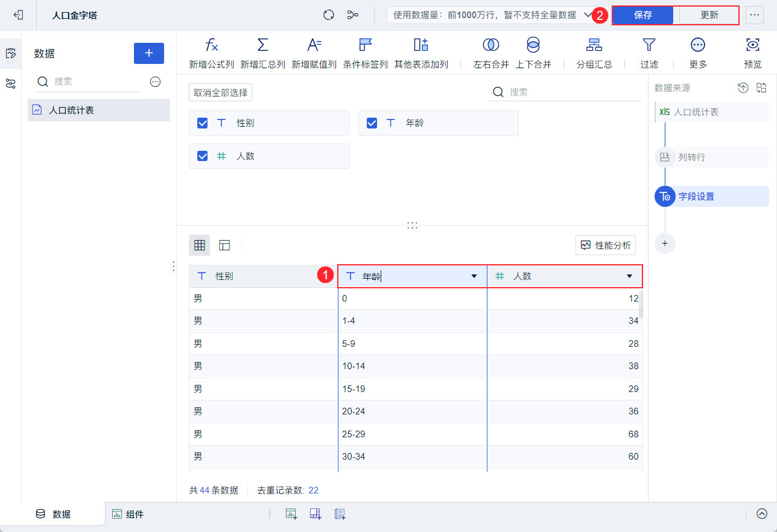777x532 pixels.
Task: Switch to the structure layout view icon
Action: (x=224, y=245)
